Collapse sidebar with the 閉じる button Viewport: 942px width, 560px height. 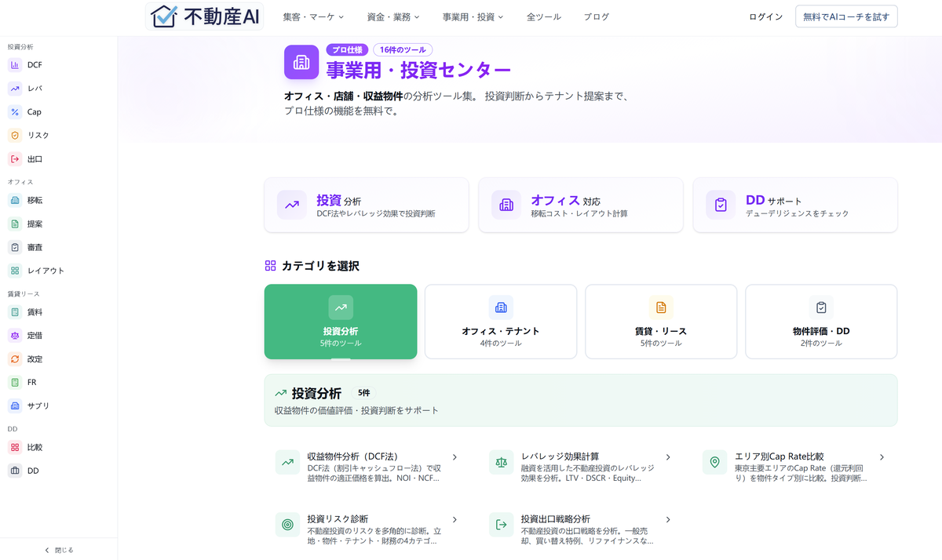(x=59, y=550)
